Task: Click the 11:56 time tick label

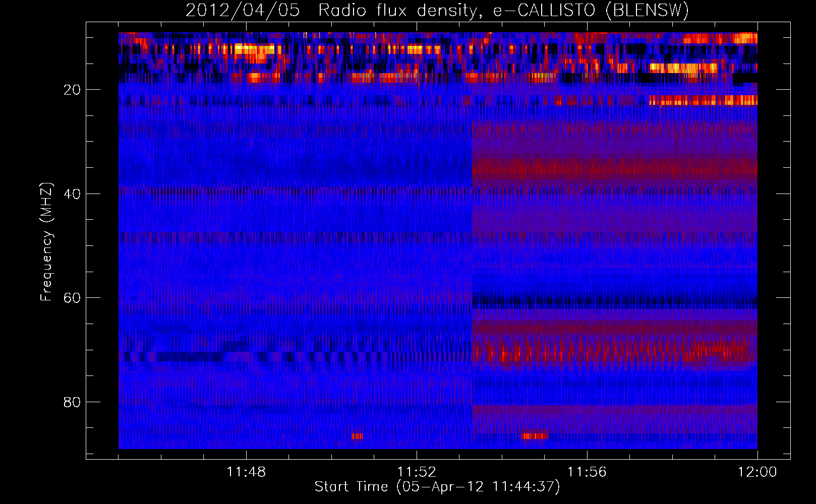Action: 587,472
